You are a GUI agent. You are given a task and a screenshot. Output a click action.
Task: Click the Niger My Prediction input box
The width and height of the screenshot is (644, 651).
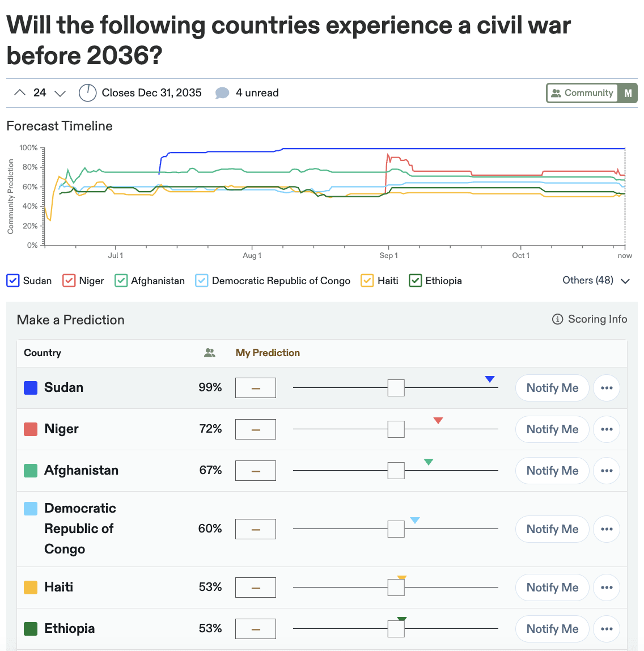point(256,429)
